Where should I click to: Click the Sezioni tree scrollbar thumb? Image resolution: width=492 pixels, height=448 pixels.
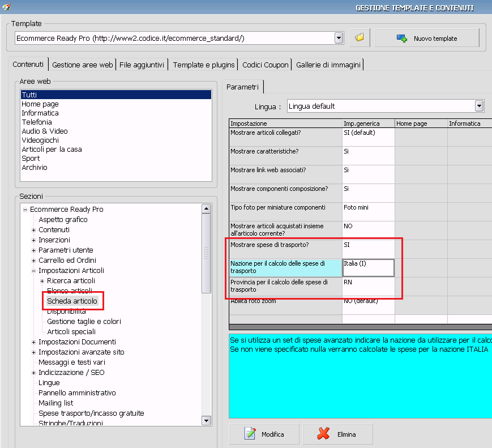point(206,253)
